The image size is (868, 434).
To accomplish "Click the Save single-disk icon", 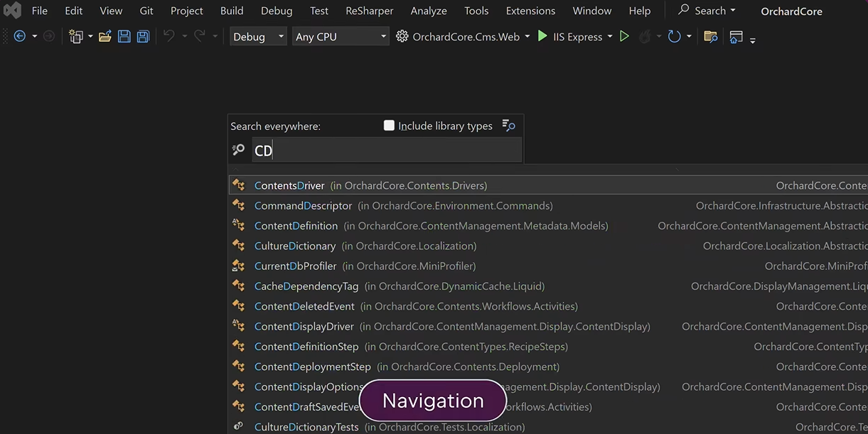I will click(x=124, y=36).
